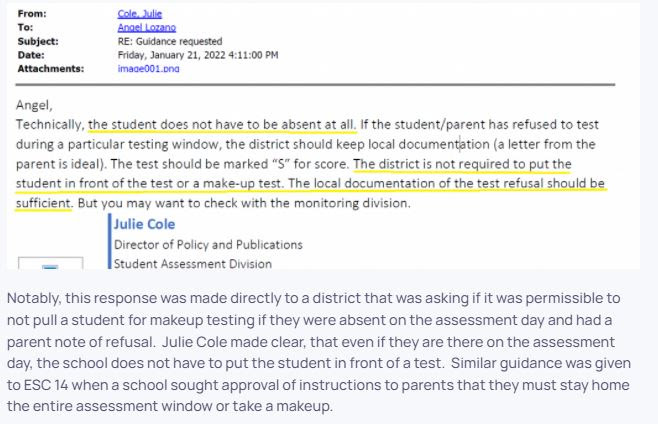Click the underlined word "sufficient"
This screenshot has height=424, width=658.
tap(44, 203)
